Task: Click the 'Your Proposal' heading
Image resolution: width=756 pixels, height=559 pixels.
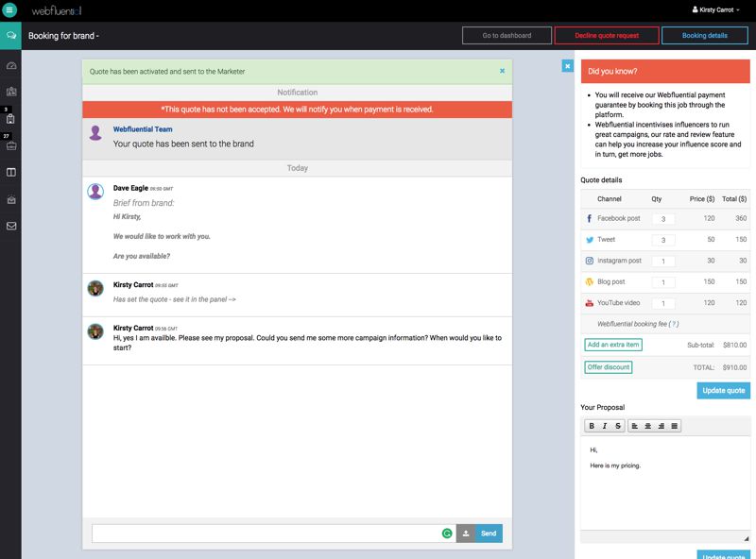Action: 603,407
